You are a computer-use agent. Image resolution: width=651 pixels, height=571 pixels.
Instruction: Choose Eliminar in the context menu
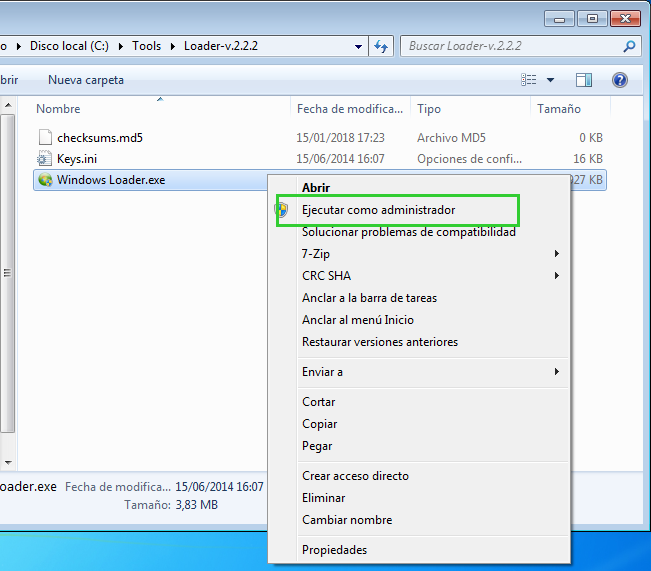(x=323, y=497)
